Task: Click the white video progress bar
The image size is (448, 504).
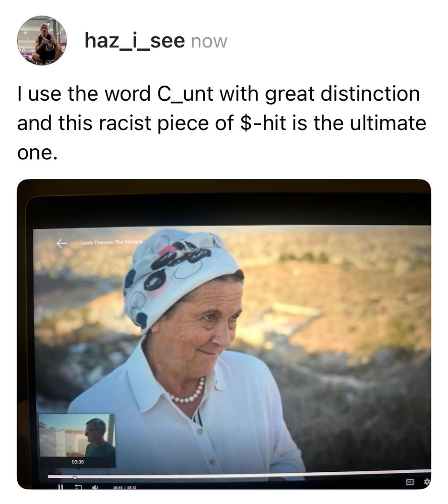Action: [x=239, y=474]
